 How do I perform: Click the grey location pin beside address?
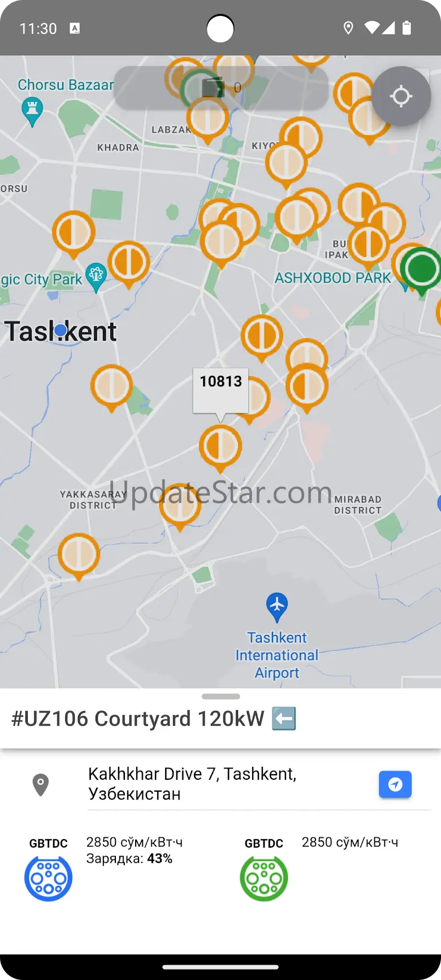click(x=41, y=784)
